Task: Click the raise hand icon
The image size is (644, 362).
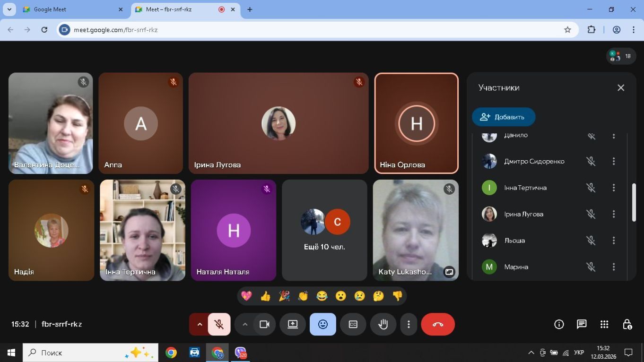Action: [x=383, y=324]
